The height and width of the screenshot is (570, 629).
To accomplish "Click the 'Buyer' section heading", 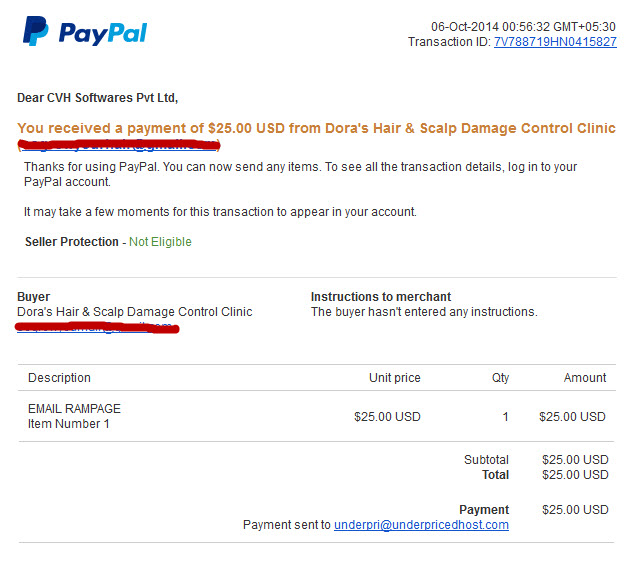I will 34,297.
